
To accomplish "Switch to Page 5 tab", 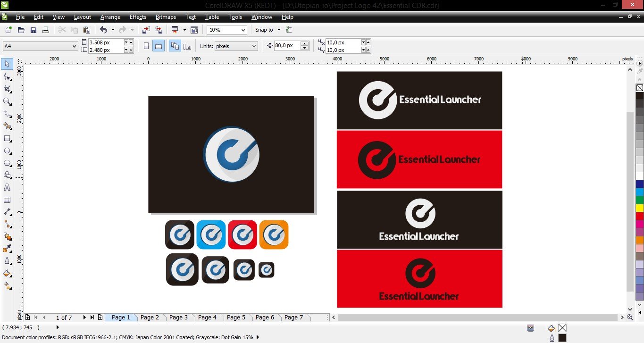I will click(236, 318).
